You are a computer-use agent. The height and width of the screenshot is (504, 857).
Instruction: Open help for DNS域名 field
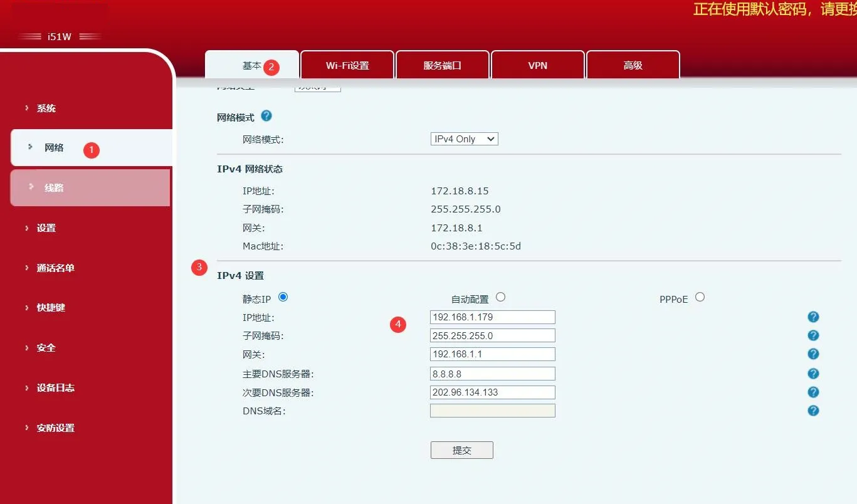[813, 411]
